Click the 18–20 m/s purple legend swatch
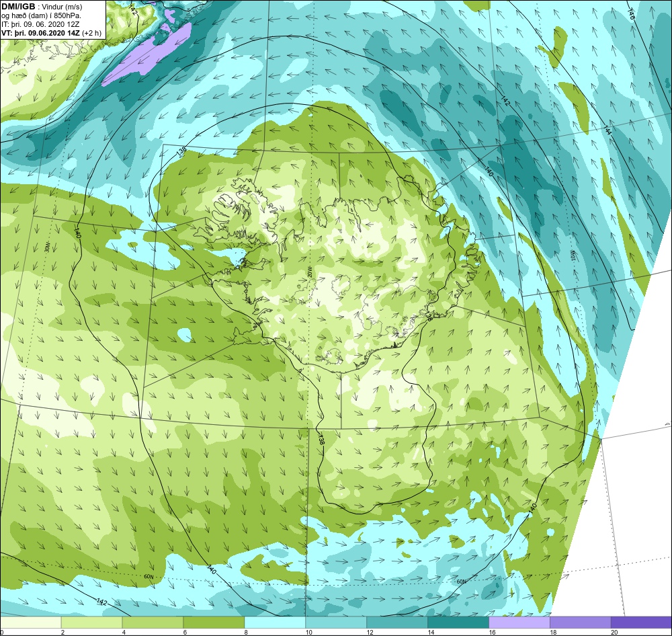This screenshot has width=672, height=636. coord(581,622)
